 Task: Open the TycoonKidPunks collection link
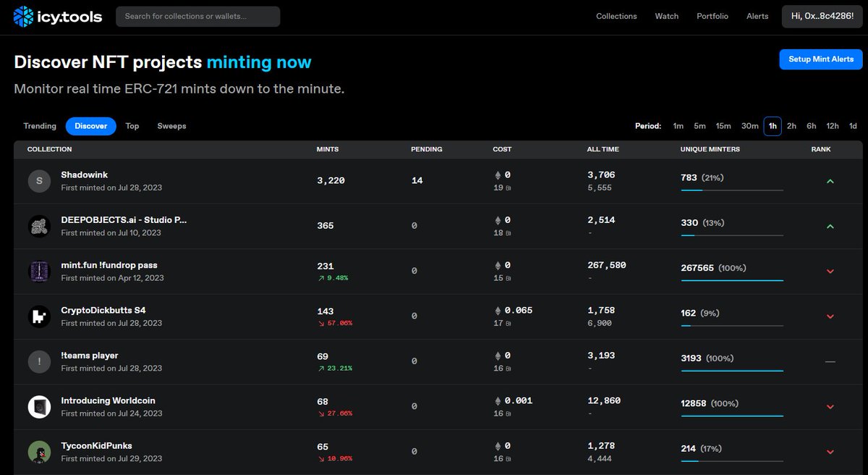click(x=97, y=446)
